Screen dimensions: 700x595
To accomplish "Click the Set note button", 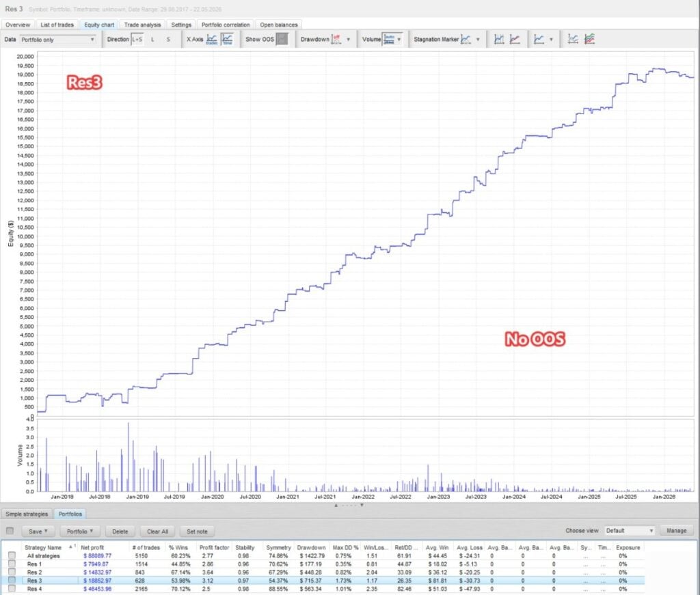I will (198, 531).
